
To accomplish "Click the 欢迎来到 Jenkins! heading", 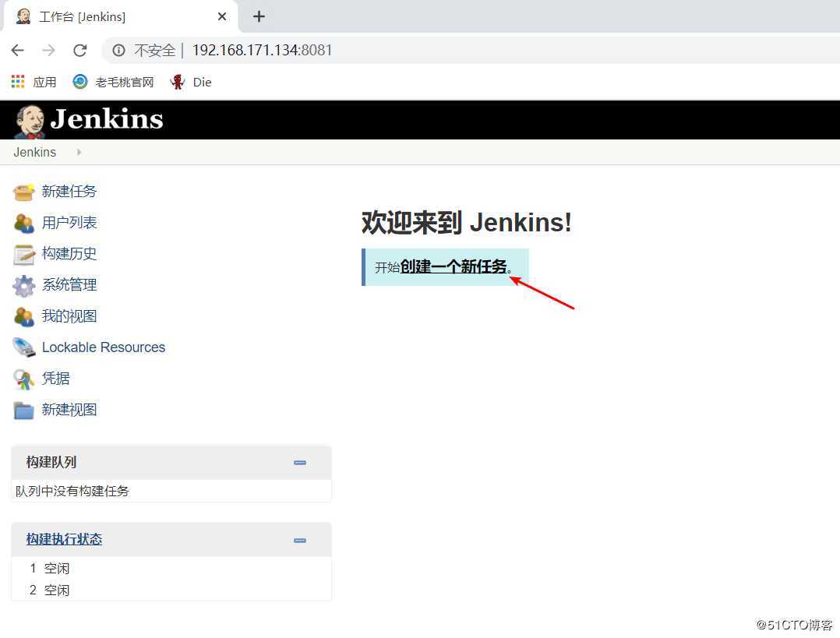I will coord(467,222).
